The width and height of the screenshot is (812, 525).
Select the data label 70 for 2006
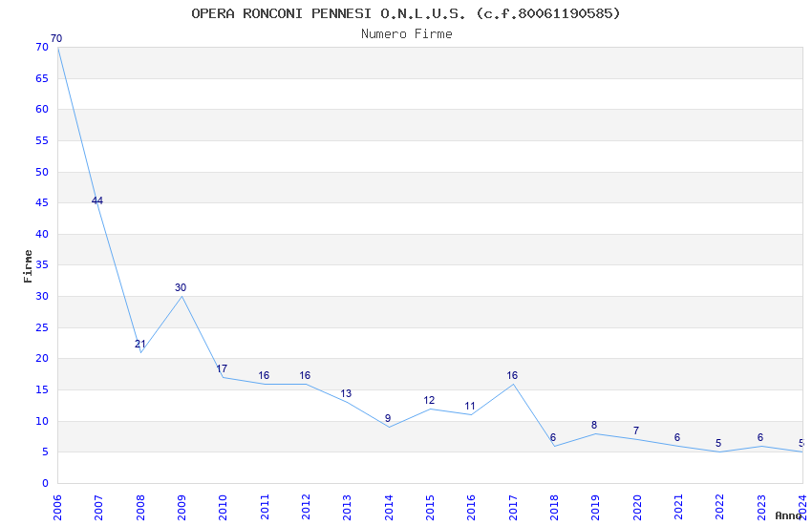click(56, 38)
